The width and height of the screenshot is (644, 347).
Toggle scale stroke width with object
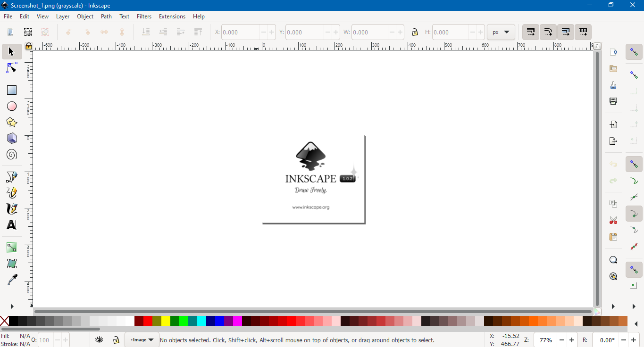(531, 32)
